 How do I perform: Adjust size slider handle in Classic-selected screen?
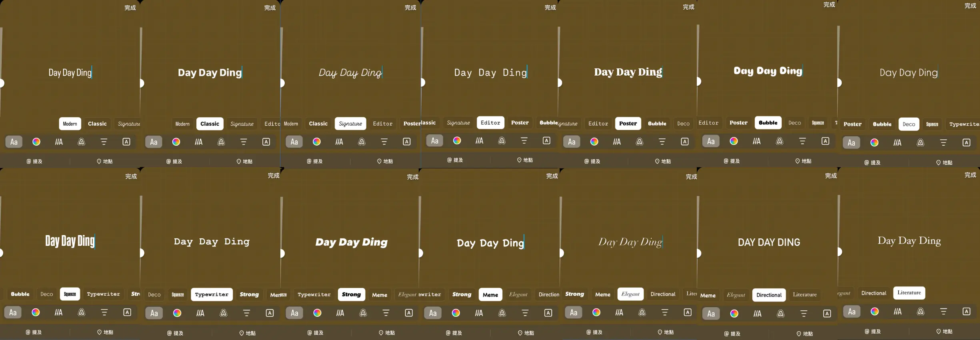click(142, 83)
